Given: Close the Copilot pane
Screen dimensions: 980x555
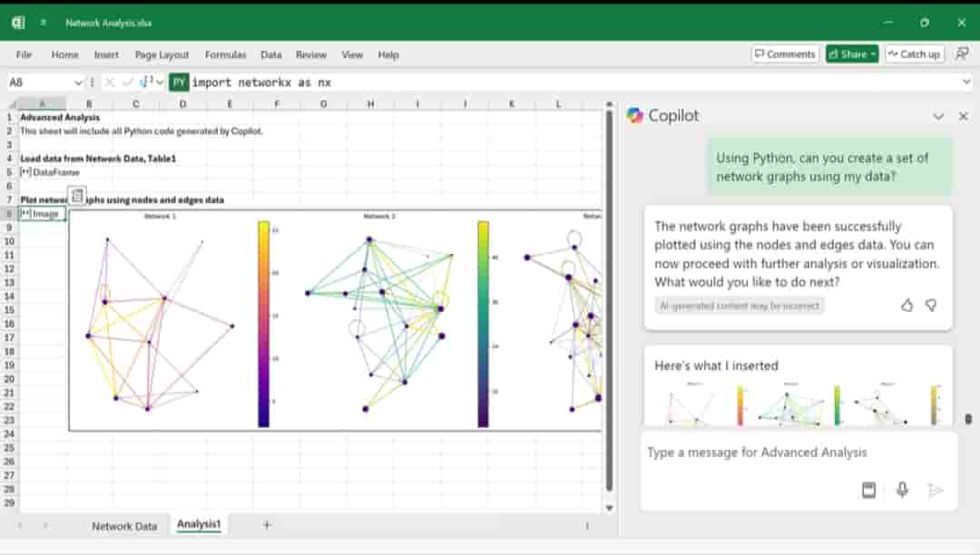Looking at the screenshot, I should [963, 116].
